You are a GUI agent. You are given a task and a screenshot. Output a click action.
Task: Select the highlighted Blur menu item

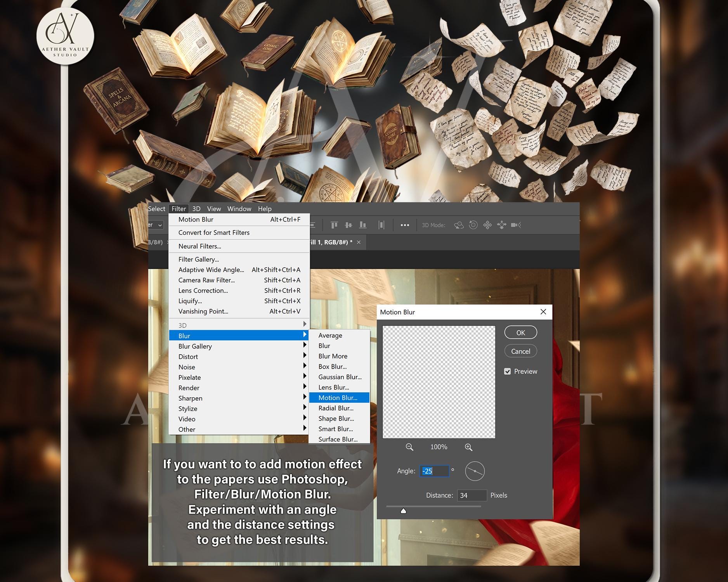(x=239, y=336)
